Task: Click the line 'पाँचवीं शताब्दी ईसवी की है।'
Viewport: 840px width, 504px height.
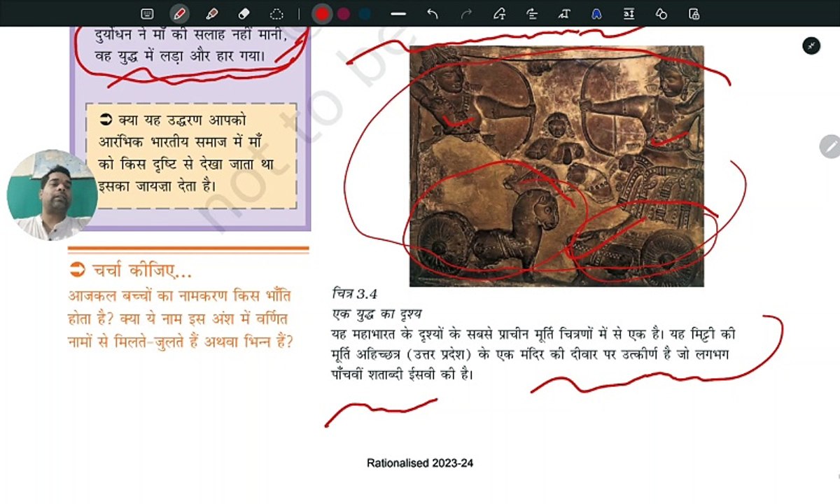Action: coord(402,374)
